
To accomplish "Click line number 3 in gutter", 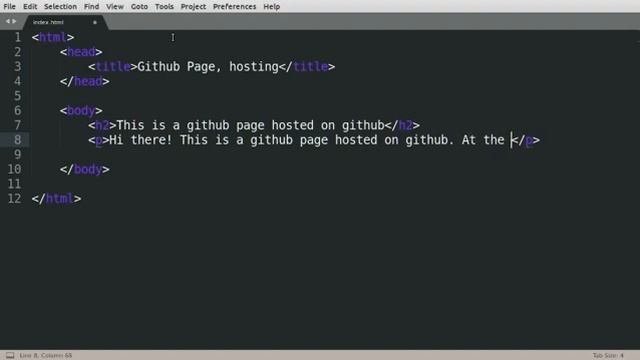I will click(18, 67).
